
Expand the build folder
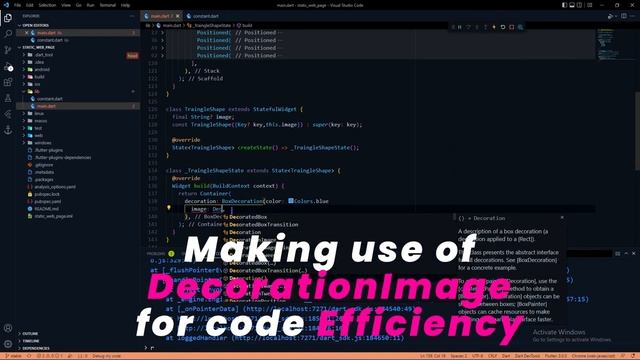(78, 77)
